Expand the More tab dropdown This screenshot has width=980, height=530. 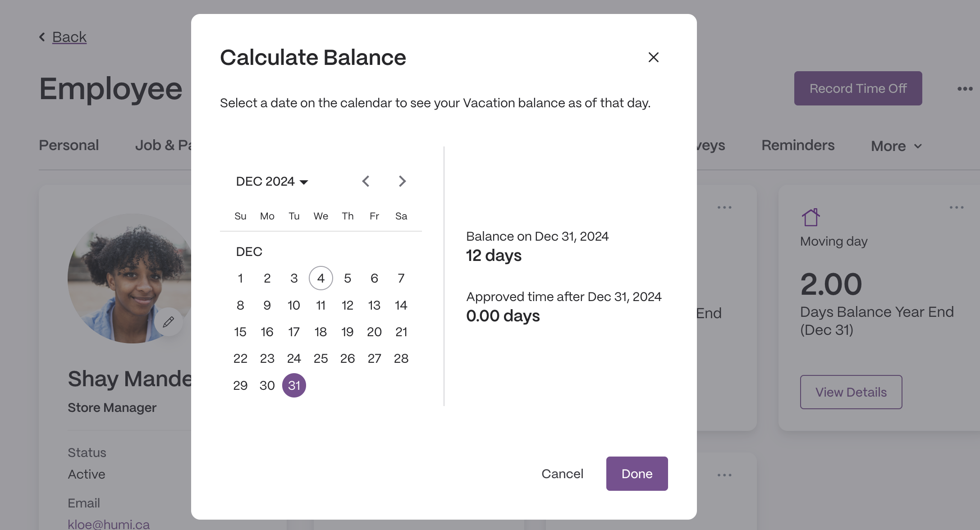pos(897,146)
